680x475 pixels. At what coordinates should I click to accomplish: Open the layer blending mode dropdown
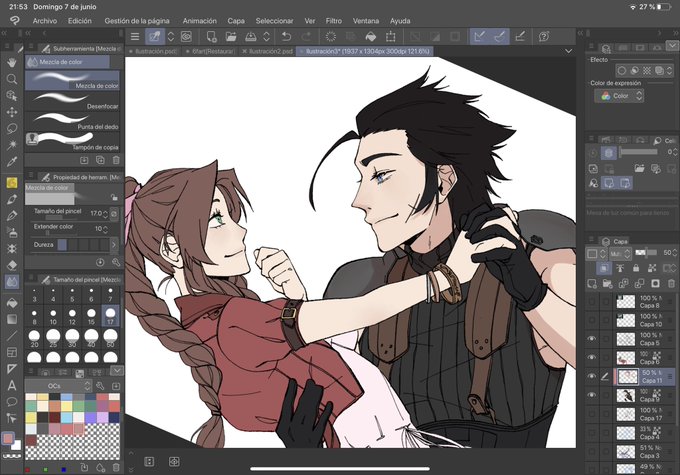coord(621,253)
